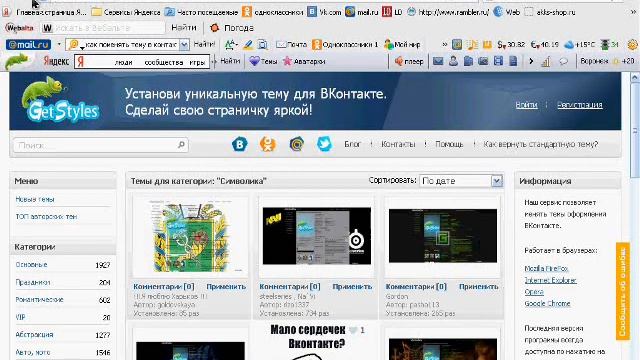
Task: Expand the Yandex bar right arrow chevron
Action: pyautogui.click(x=531, y=62)
